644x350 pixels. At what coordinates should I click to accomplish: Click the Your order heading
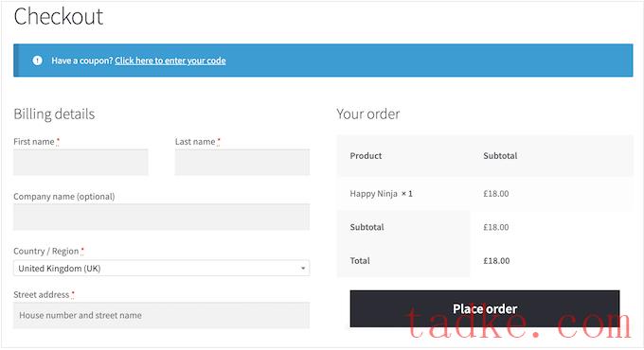(x=368, y=114)
